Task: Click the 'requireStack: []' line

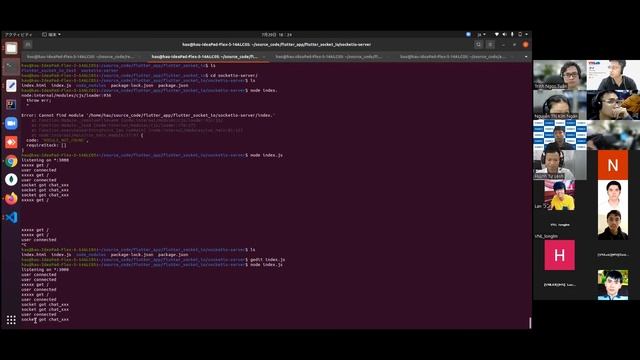Action: tap(46, 145)
